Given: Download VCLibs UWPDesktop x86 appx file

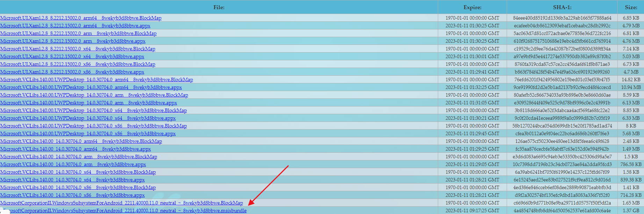Looking at the screenshot, I should pos(88,133).
